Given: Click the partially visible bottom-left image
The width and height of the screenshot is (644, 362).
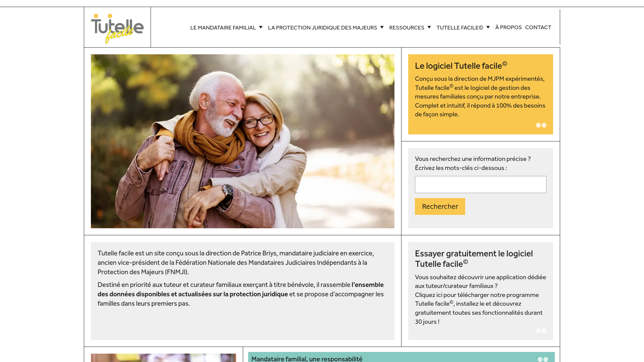Looking at the screenshot, I should [163, 357].
